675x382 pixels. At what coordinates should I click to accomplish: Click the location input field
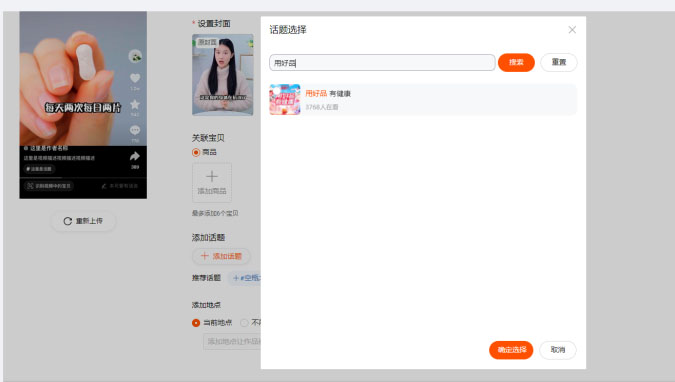[232, 342]
